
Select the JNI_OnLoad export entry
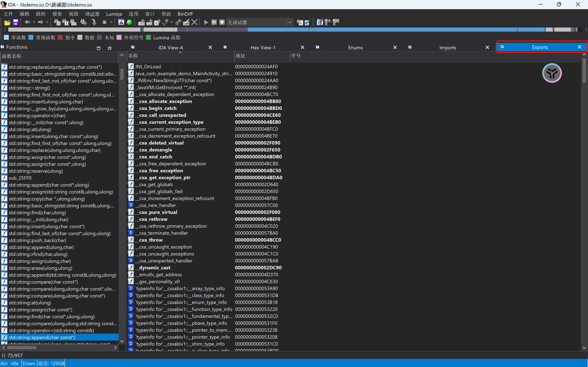pyautogui.click(x=148, y=66)
